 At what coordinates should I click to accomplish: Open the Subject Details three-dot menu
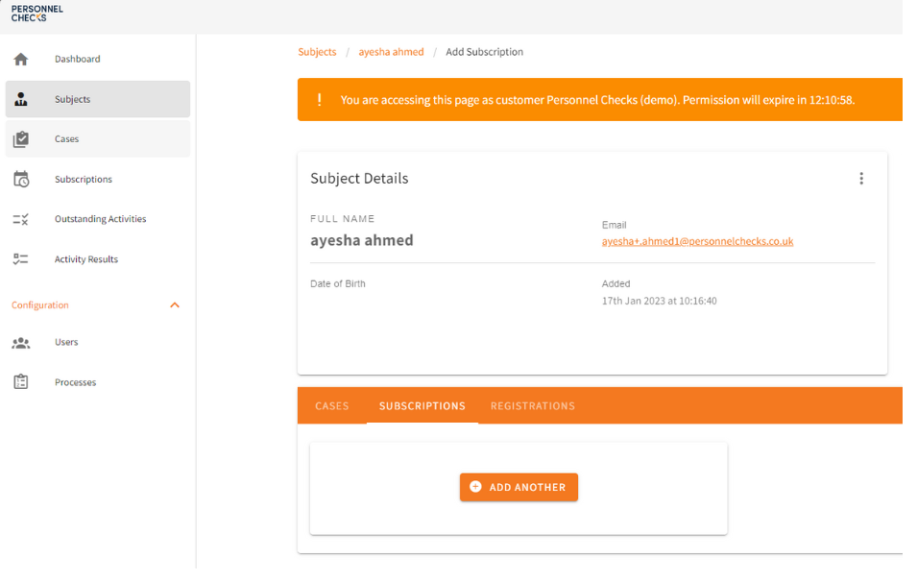tap(862, 178)
